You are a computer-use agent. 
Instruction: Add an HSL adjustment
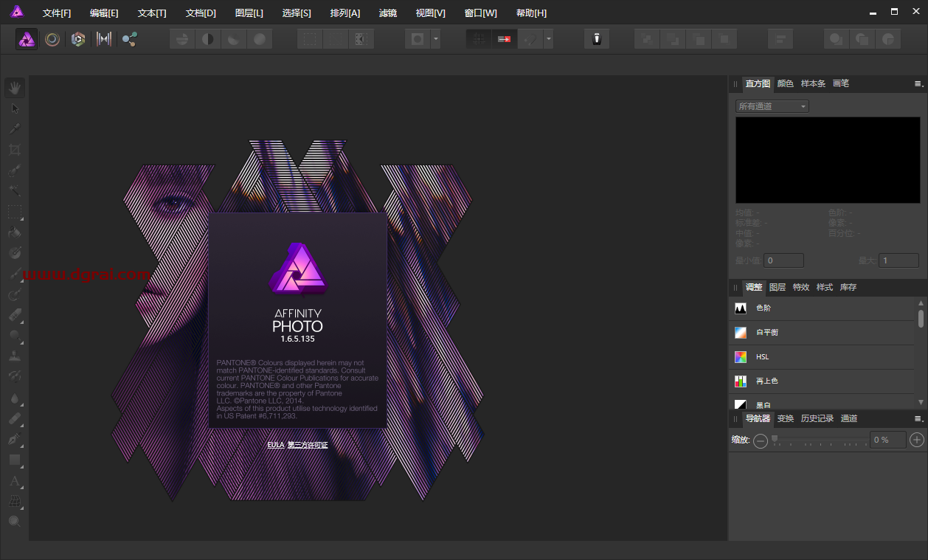pos(822,357)
